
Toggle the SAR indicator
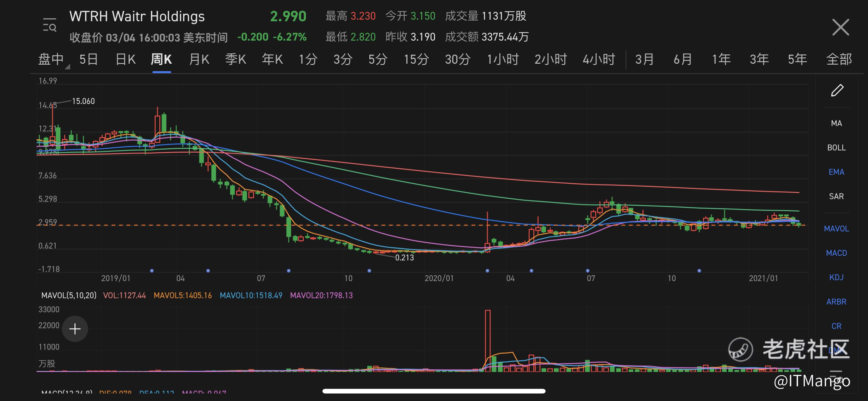click(836, 196)
